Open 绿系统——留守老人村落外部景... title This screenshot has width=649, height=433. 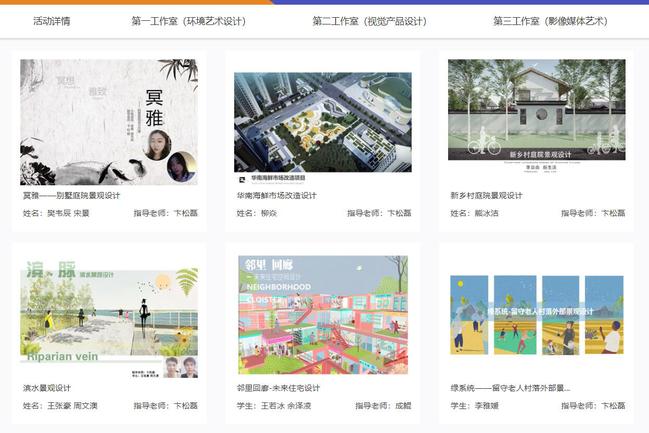click(x=510, y=388)
